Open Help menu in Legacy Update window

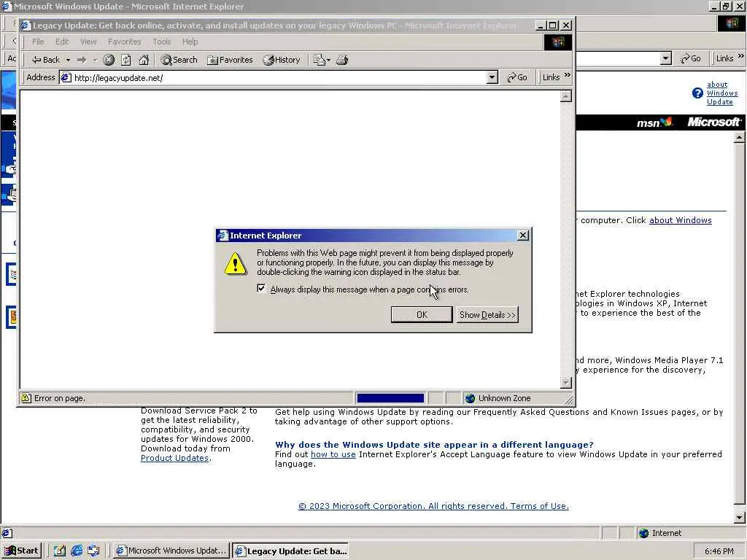click(x=190, y=42)
